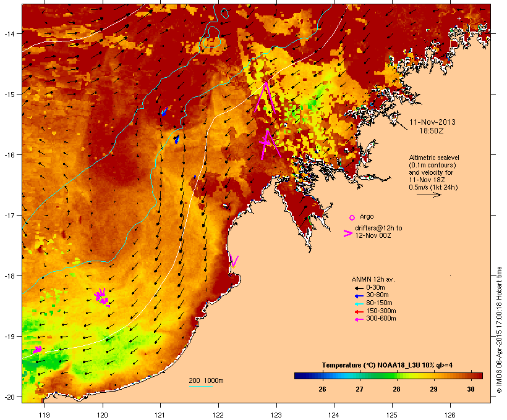Click the red 150-300m legend arrow
The width and height of the screenshot is (507, 420).
click(359, 312)
